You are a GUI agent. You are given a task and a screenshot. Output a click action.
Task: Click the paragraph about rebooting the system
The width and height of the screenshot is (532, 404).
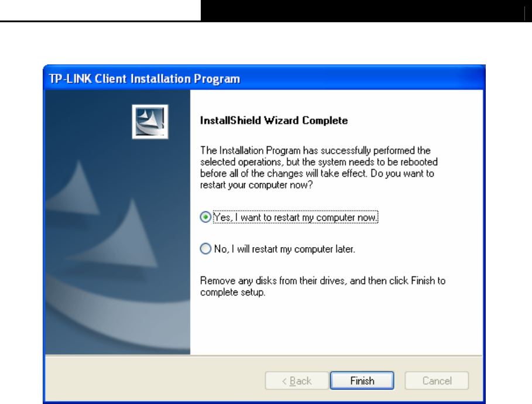[x=318, y=167]
